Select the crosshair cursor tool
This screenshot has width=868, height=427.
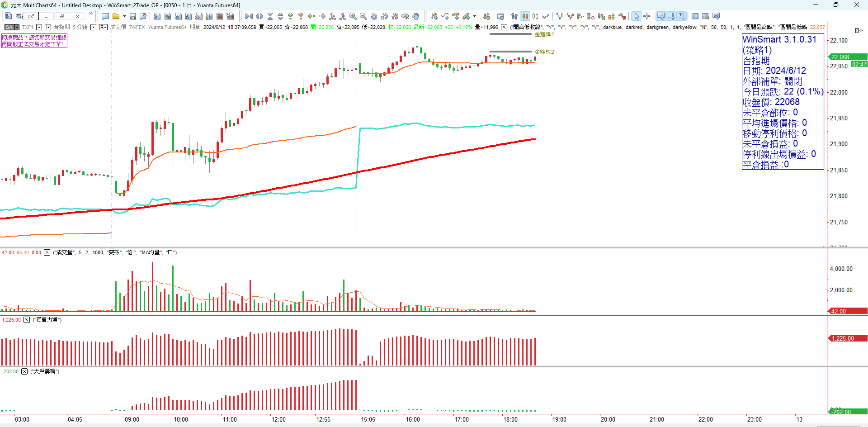(x=647, y=16)
